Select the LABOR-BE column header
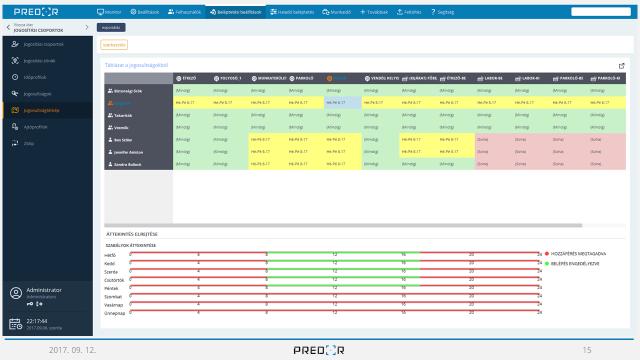 (x=493, y=78)
